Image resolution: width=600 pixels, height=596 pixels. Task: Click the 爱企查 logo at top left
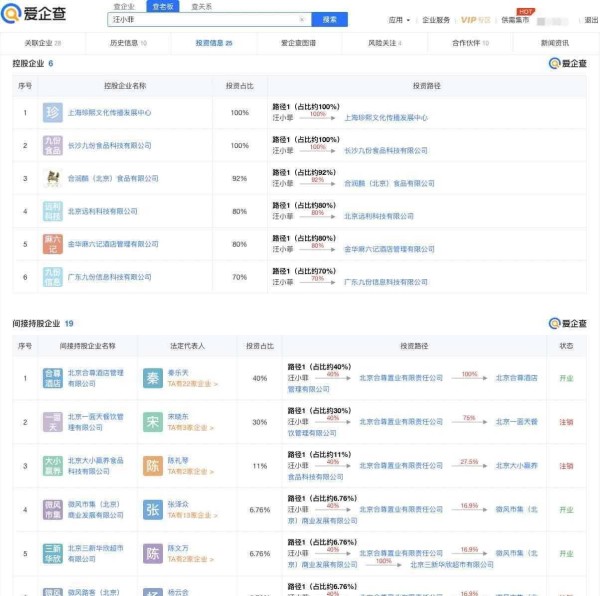point(33,13)
